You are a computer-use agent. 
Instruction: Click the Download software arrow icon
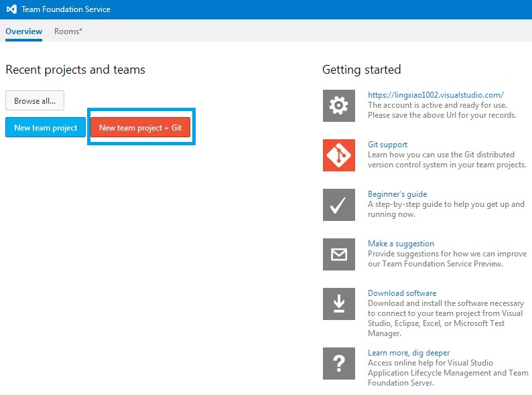338,304
